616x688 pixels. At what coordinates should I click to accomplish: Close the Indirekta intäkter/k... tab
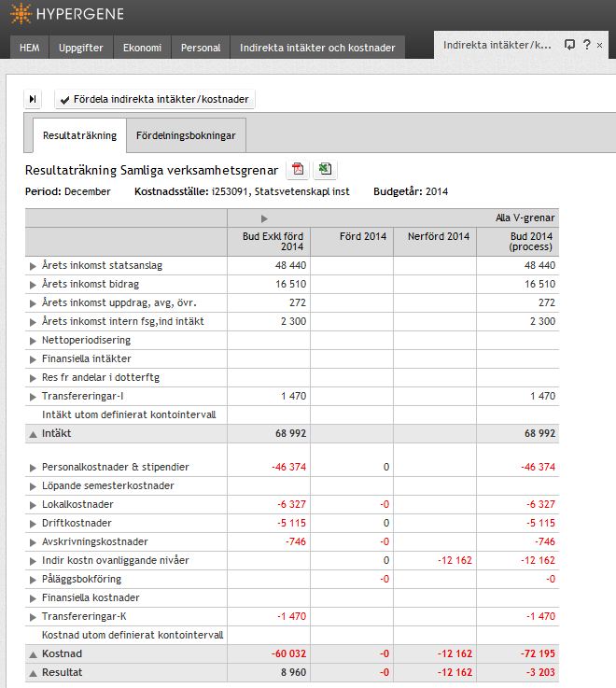pos(600,45)
